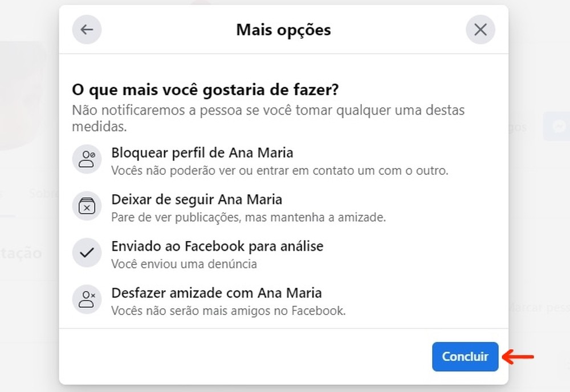Screen dimensions: 570x392
Task: Click the checkmark icon for sent report
Action: 87,253
